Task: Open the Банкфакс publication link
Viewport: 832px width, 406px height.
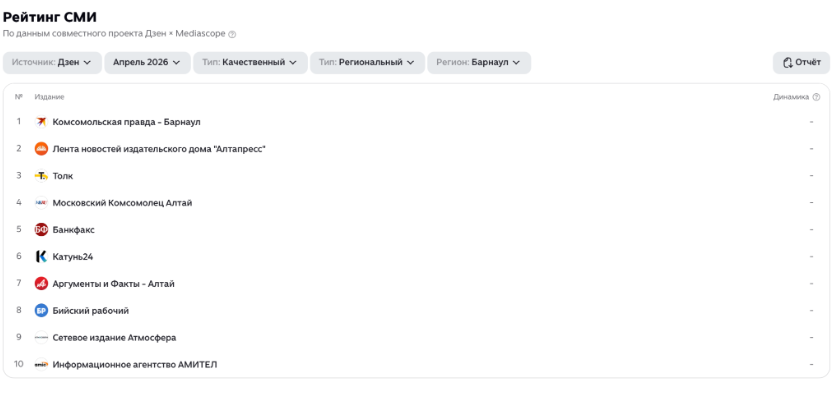Action: [x=73, y=230]
